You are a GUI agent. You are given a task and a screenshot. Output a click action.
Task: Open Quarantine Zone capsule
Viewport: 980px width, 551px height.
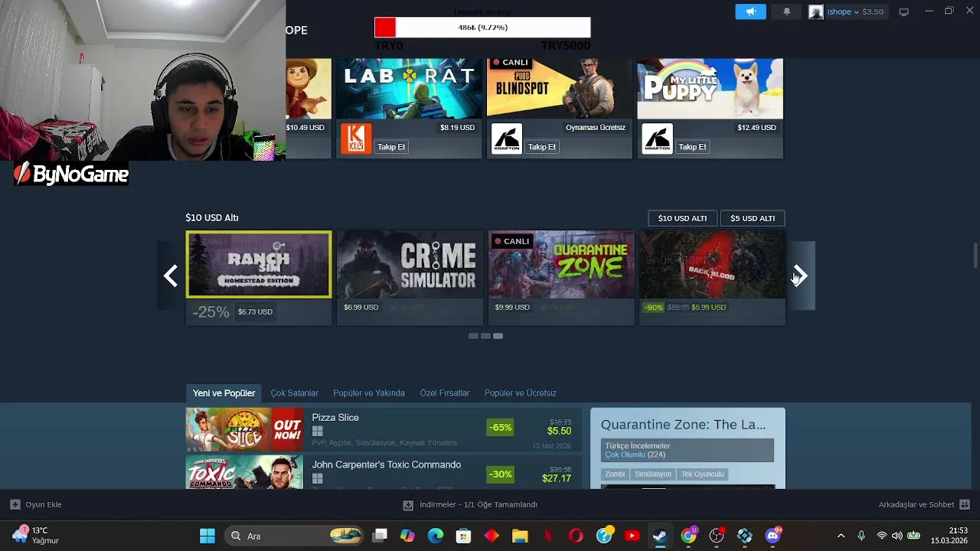(561, 265)
